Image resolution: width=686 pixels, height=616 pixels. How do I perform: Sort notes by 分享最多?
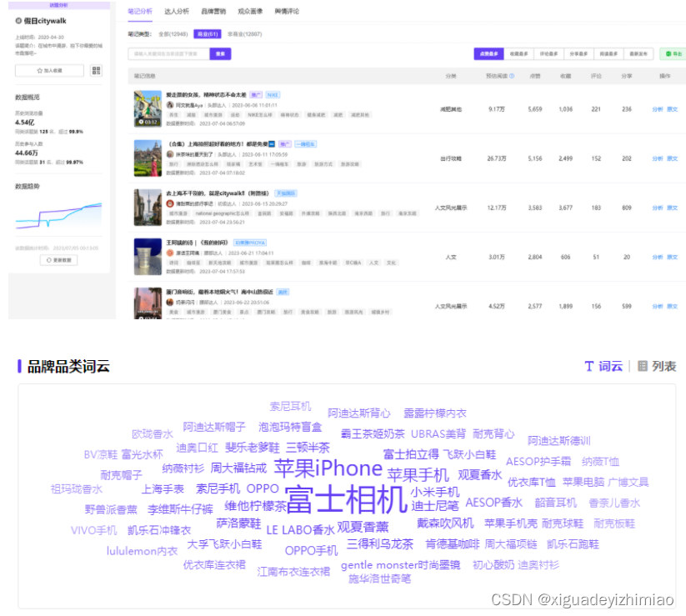(578, 54)
